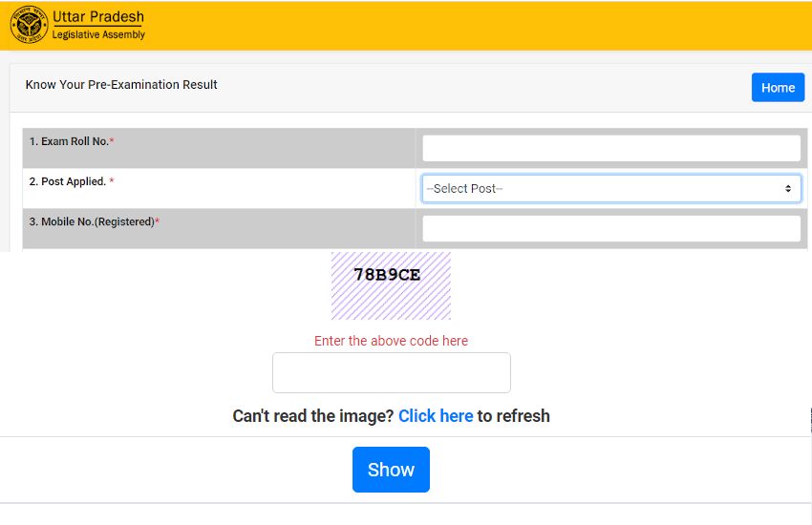The height and width of the screenshot is (525, 812).
Task: Click the 78B9CE captcha image
Action: pos(391,285)
